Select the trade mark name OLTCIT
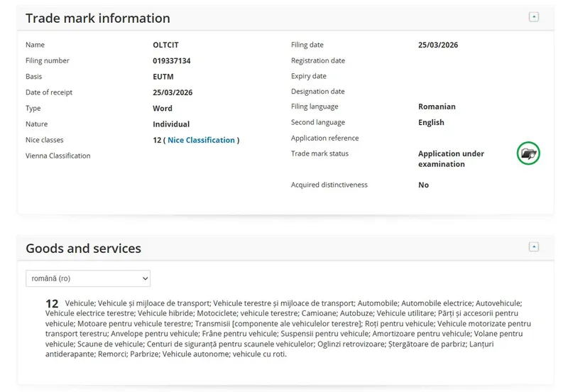Screen dimensions: 568x392 point(165,45)
